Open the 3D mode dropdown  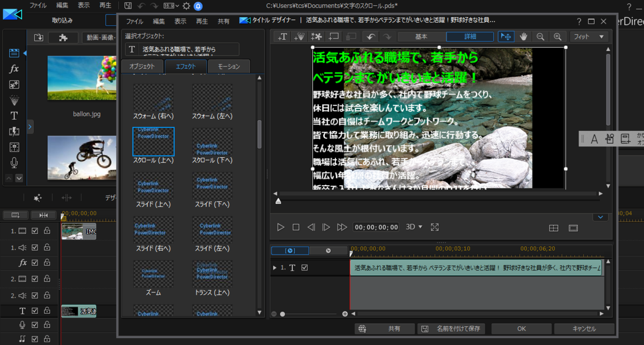tap(414, 227)
